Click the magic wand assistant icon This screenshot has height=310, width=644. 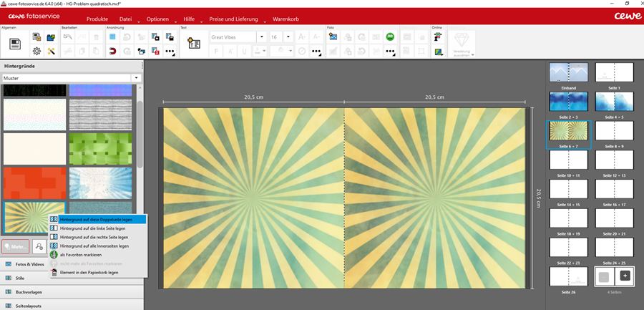(x=51, y=51)
